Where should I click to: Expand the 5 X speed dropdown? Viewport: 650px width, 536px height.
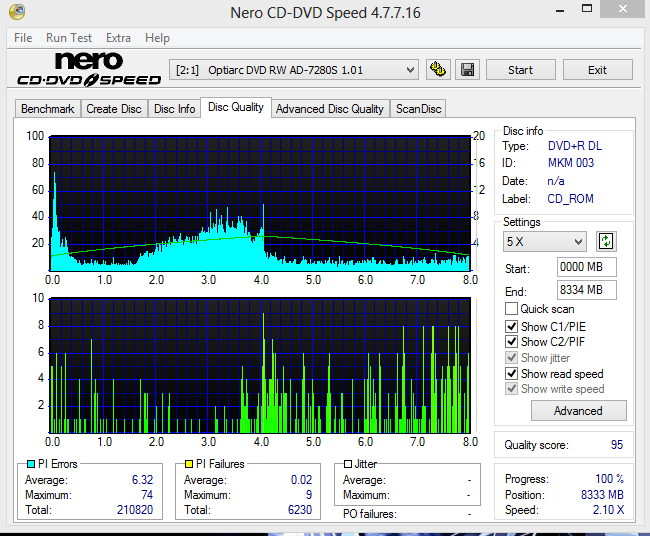545,241
